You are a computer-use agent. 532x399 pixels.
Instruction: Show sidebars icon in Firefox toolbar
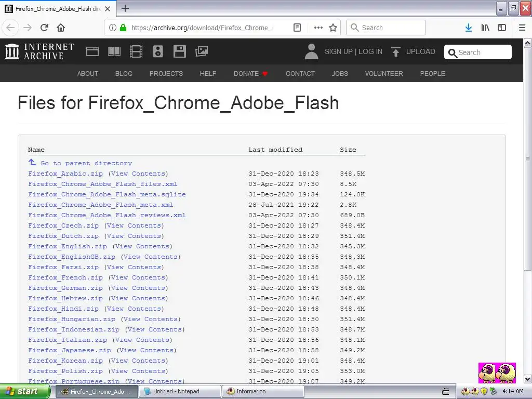[502, 28]
